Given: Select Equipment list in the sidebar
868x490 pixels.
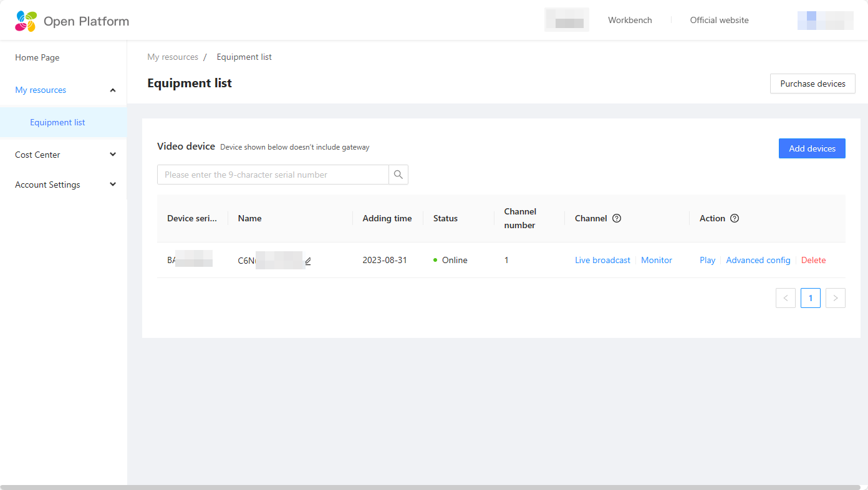Looking at the screenshot, I should tap(57, 122).
